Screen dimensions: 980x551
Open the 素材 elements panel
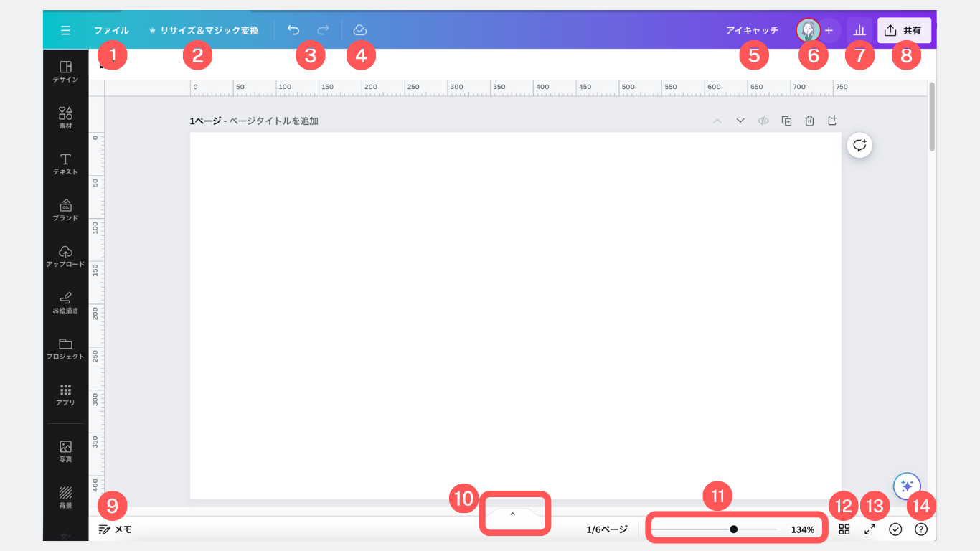point(65,118)
